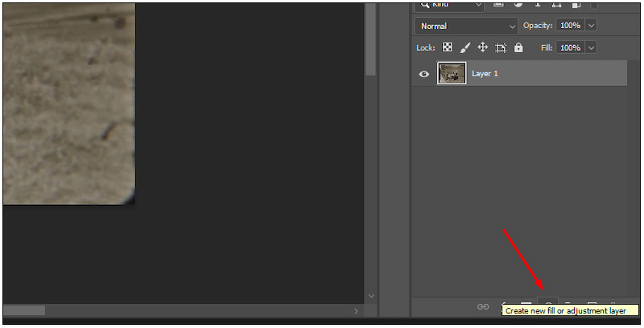Screen dimensions: 644x328
Task: Filter layers by shape layers icon
Action: click(556, 5)
